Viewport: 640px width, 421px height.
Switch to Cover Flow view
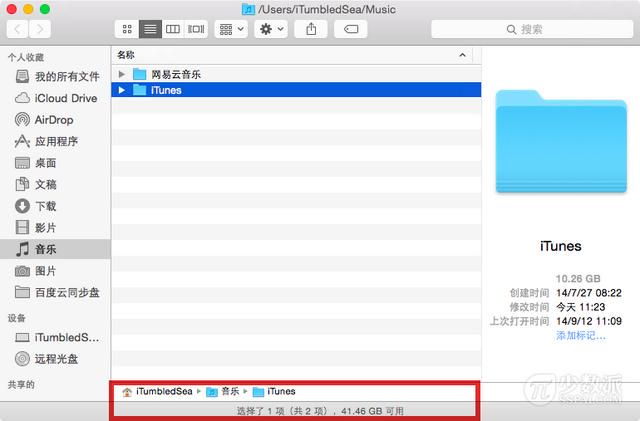pyautogui.click(x=196, y=29)
